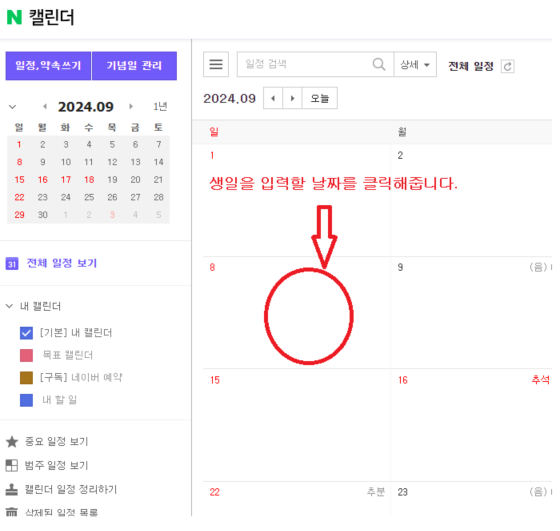The width and height of the screenshot is (560, 531).
Task: Click the 목표 캘린더 label
Action: (68, 355)
